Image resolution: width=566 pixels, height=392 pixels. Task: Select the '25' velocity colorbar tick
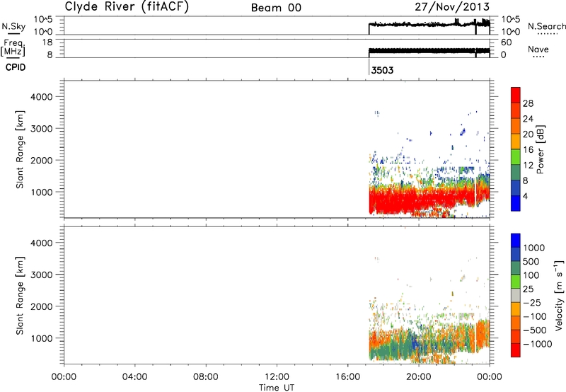click(529, 289)
